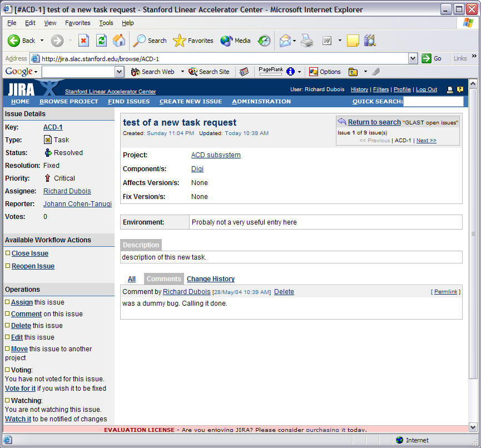Open the Favorites menu

[78, 23]
